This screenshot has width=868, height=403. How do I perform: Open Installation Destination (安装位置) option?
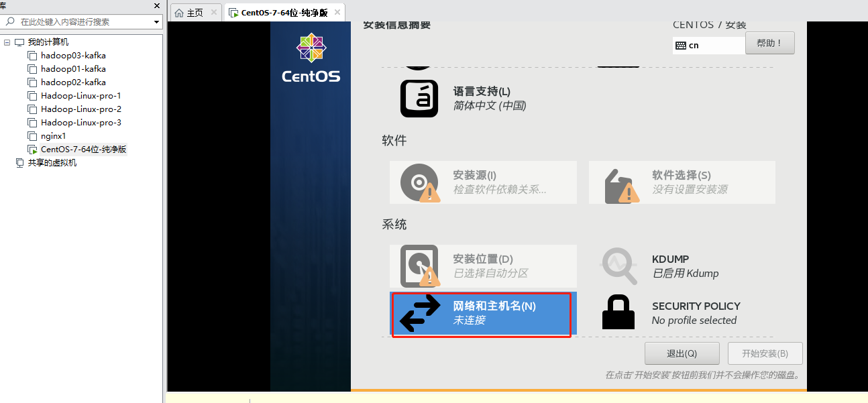click(483, 266)
